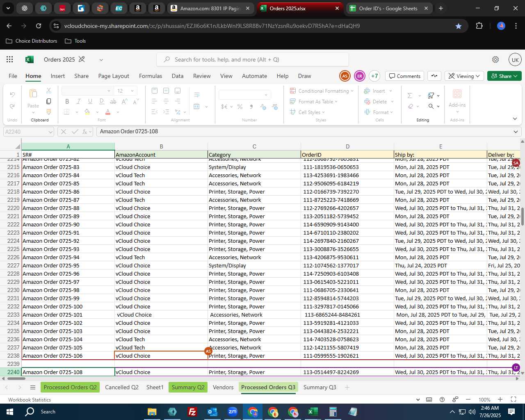Open the all sheets list icon
This screenshot has height=420, width=525.
(33, 387)
